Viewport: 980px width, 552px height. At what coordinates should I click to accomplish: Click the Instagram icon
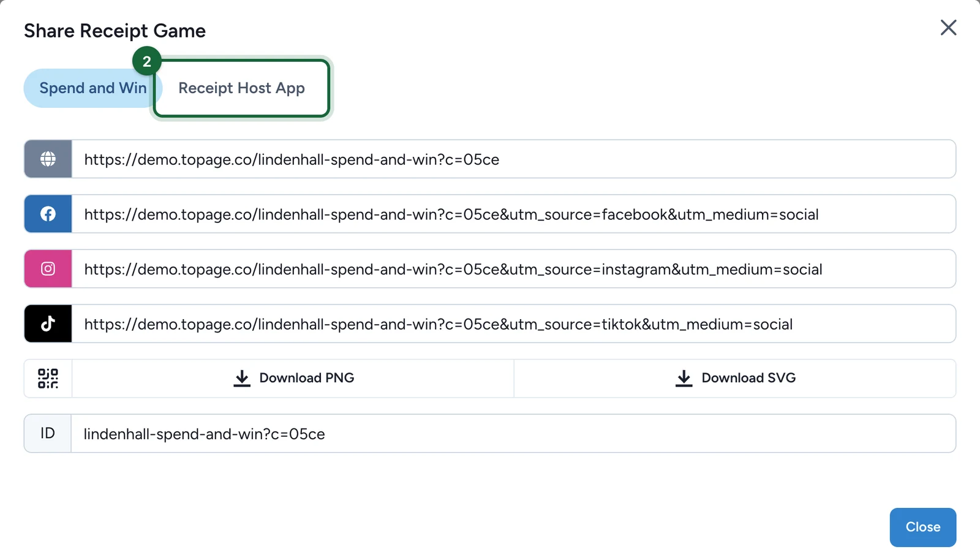[48, 269]
